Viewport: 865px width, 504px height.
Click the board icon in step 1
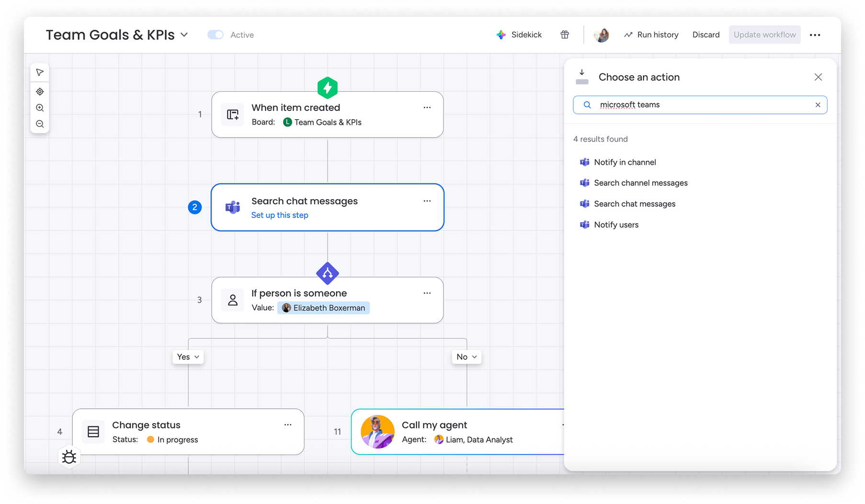tap(233, 114)
